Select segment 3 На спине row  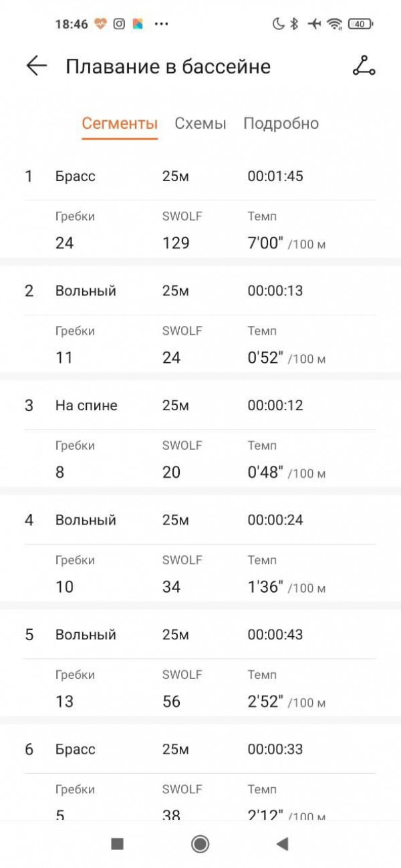[200, 406]
